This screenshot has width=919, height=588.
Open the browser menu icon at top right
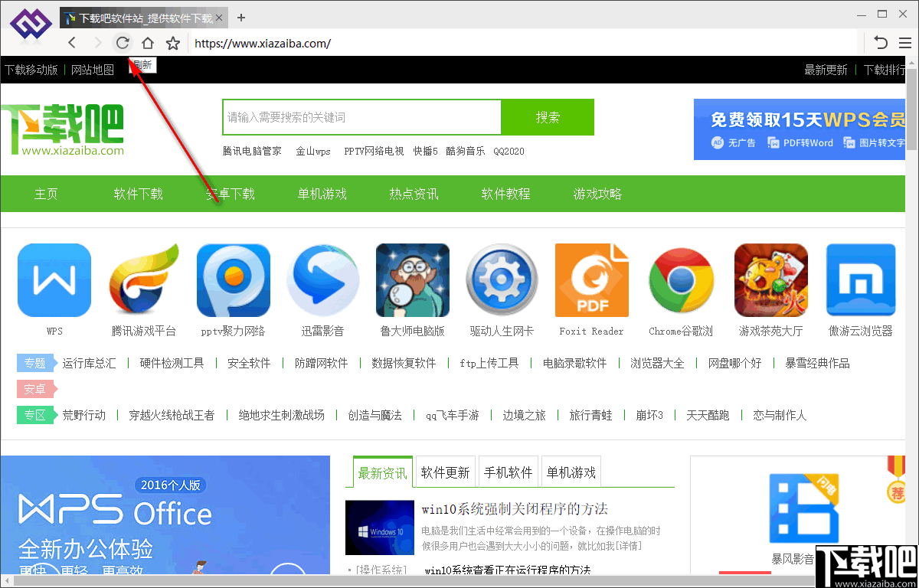tap(906, 43)
